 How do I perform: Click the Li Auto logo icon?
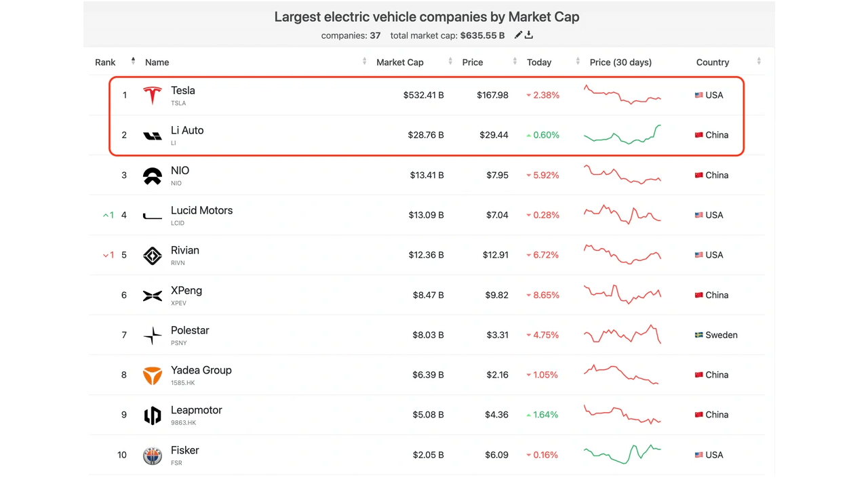(x=153, y=136)
